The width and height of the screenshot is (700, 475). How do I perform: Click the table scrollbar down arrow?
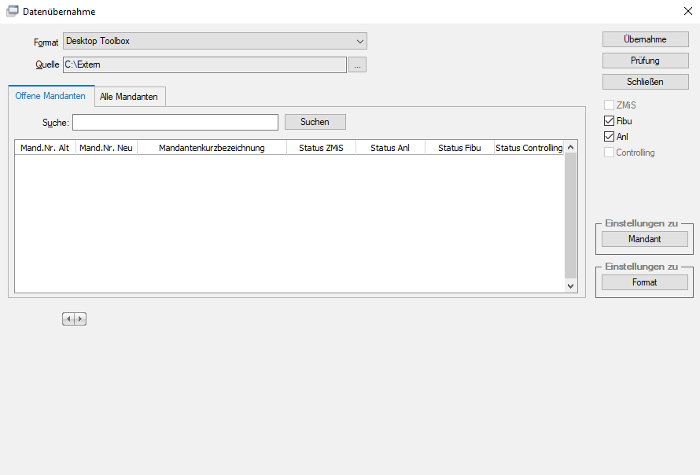pyautogui.click(x=571, y=286)
